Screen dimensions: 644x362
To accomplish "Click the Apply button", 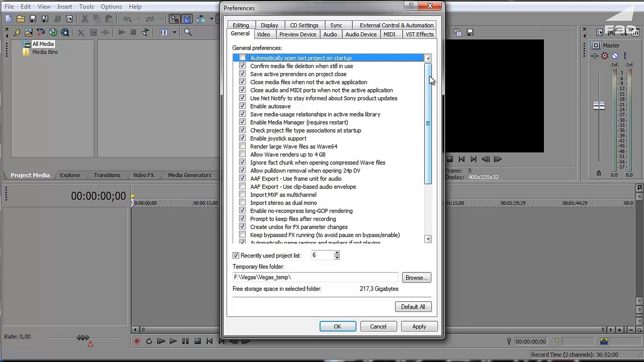I will coord(419,326).
